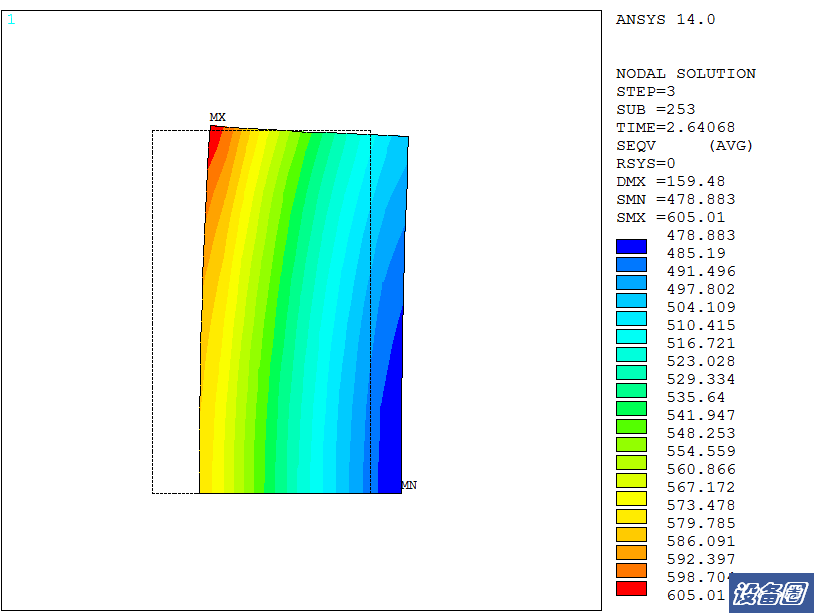Click the SEQV stress type label
Image resolution: width=814 pixels, height=613 pixels.
coord(635,146)
